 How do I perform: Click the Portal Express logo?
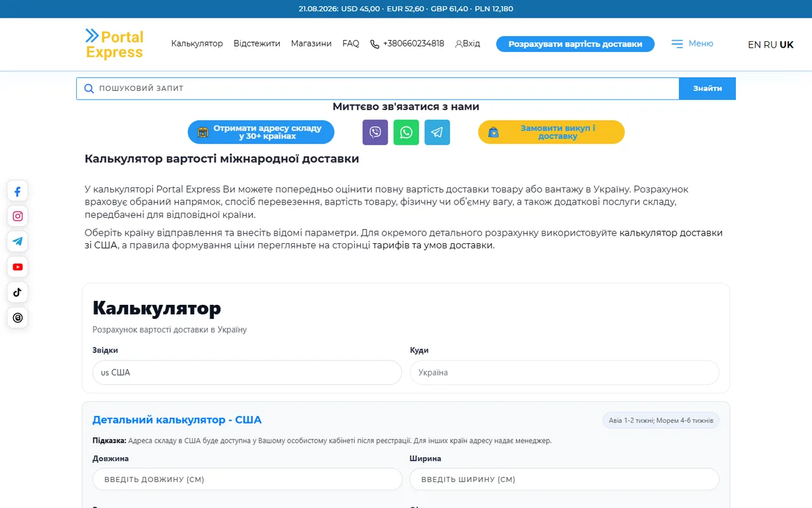coord(115,44)
